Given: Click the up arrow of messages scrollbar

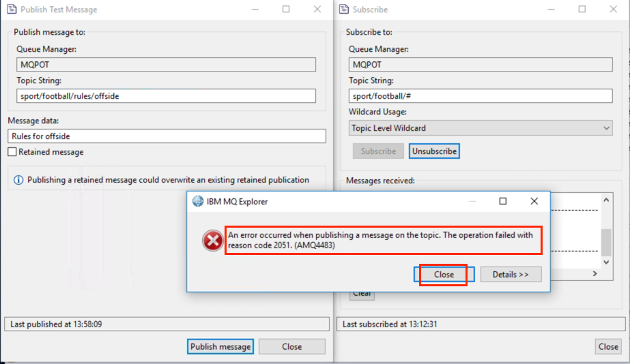Looking at the screenshot, I should pyautogui.click(x=606, y=200).
